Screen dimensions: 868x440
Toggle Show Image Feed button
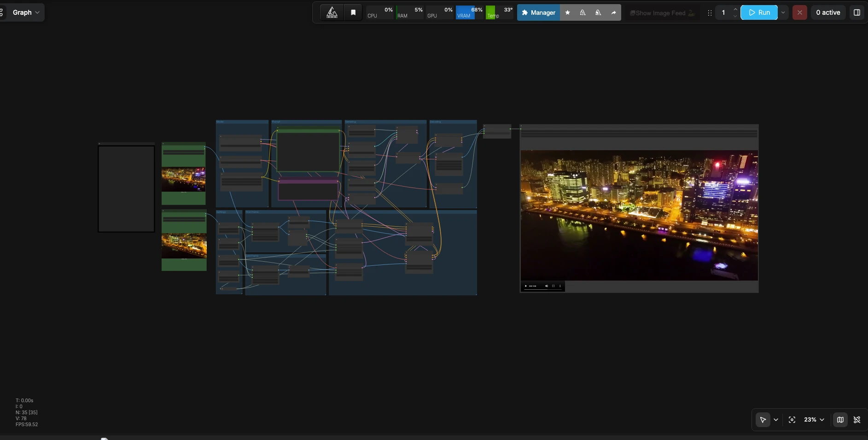pyautogui.click(x=662, y=13)
